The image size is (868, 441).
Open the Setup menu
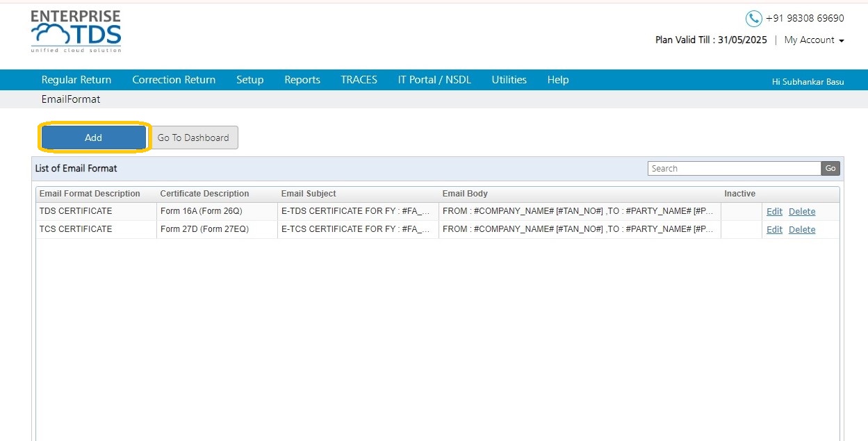tap(250, 80)
